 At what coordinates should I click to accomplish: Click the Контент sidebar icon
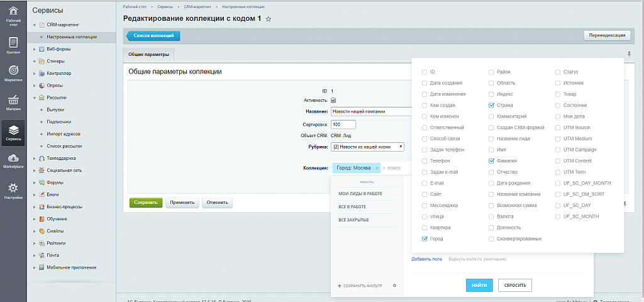(x=13, y=45)
